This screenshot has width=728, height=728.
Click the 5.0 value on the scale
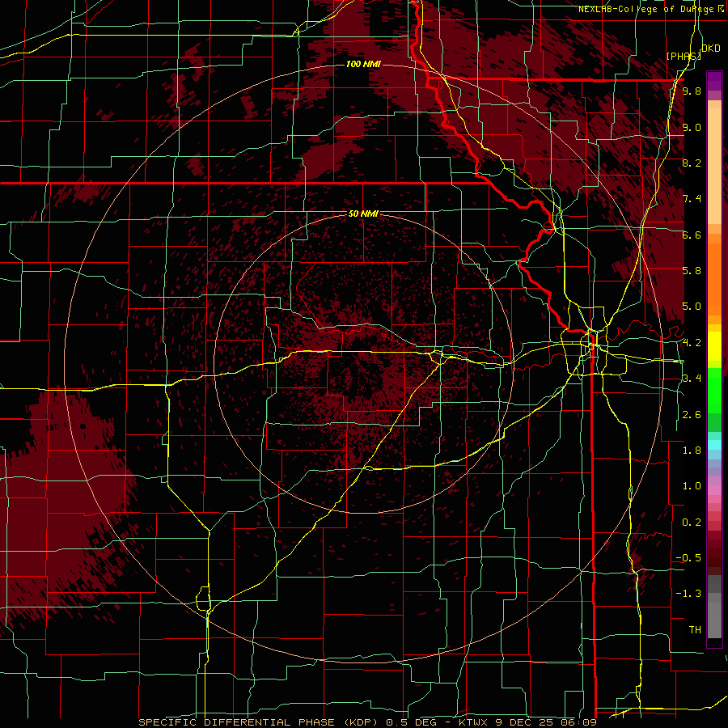click(x=692, y=307)
